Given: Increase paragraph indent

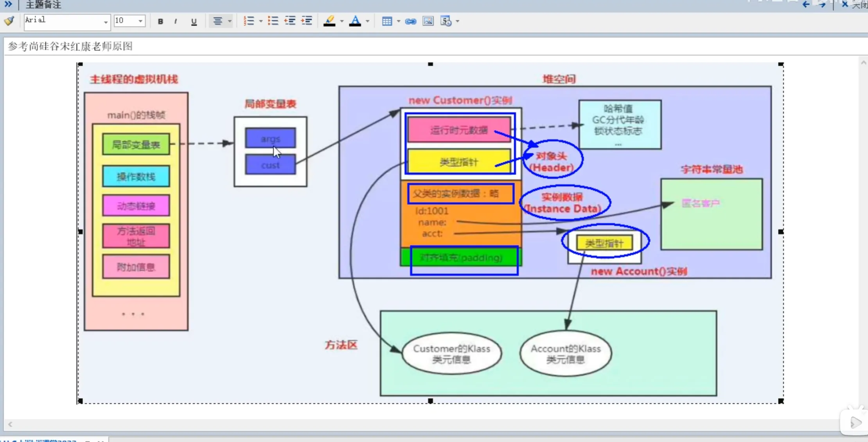Looking at the screenshot, I should [x=307, y=21].
